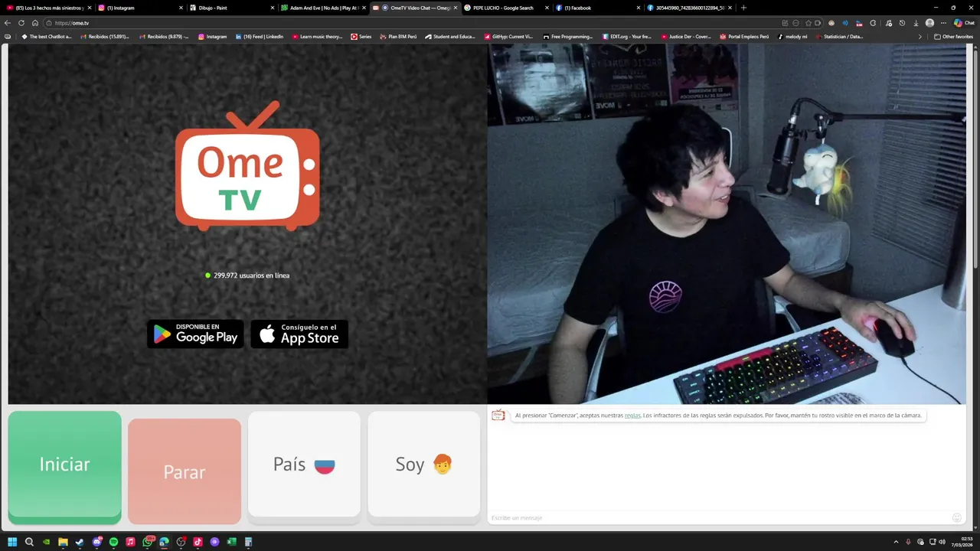Open the browser Settings and more menu
The height and width of the screenshot is (551, 980).
coord(943,23)
